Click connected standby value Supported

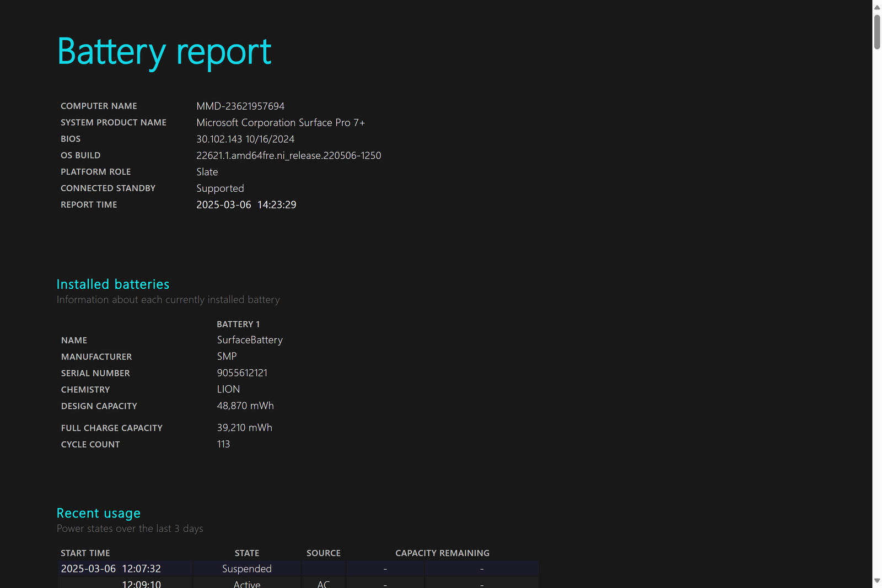tap(220, 188)
